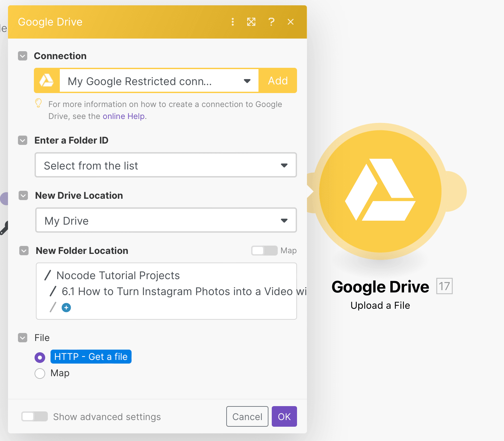This screenshot has width=504, height=441.
Task: Close the Google Drive module dialog
Action: pos(291,22)
